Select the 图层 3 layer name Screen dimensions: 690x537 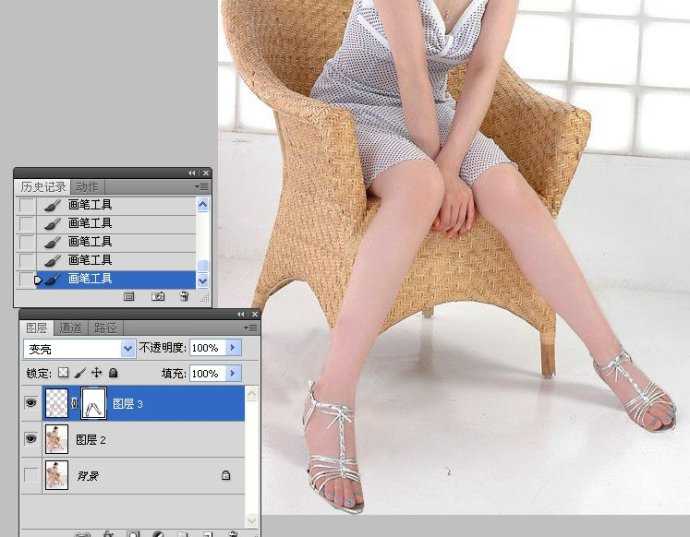128,404
